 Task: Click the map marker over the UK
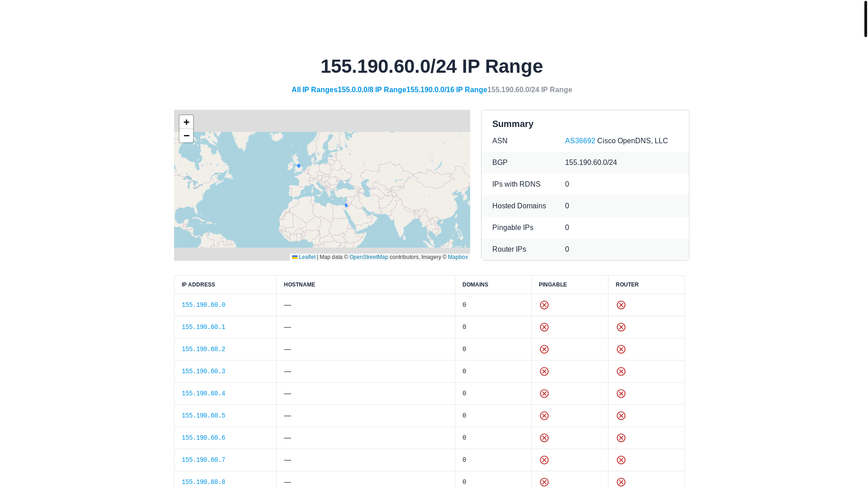299,166
